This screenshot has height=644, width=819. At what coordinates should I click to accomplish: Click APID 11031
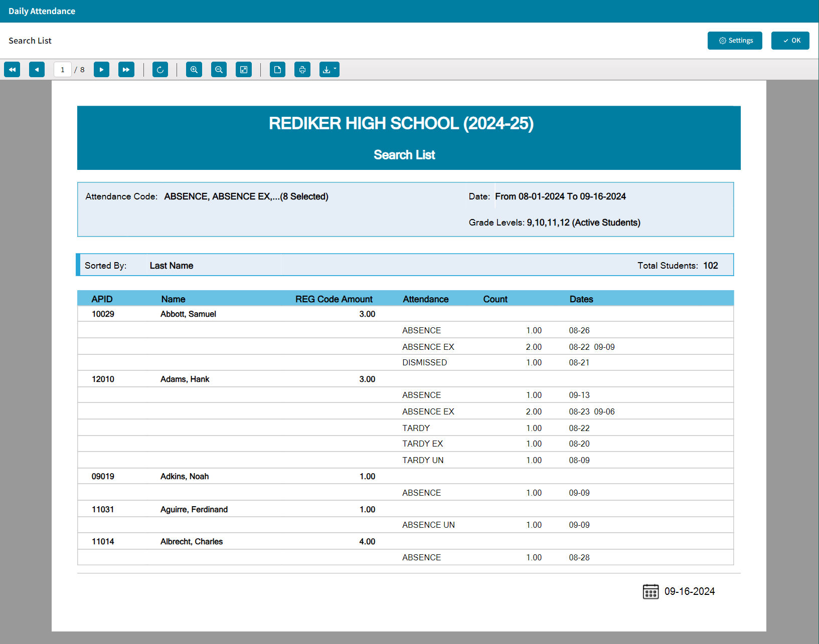[103, 510]
